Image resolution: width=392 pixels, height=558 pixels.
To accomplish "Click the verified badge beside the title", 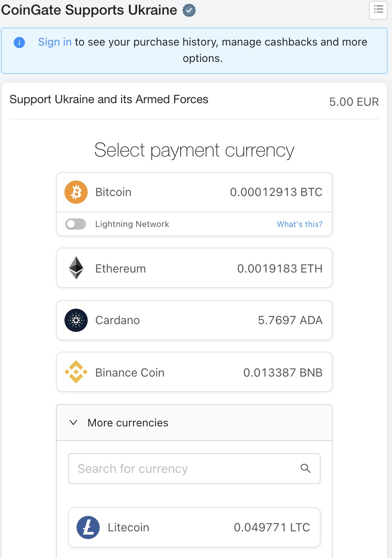I will [189, 10].
